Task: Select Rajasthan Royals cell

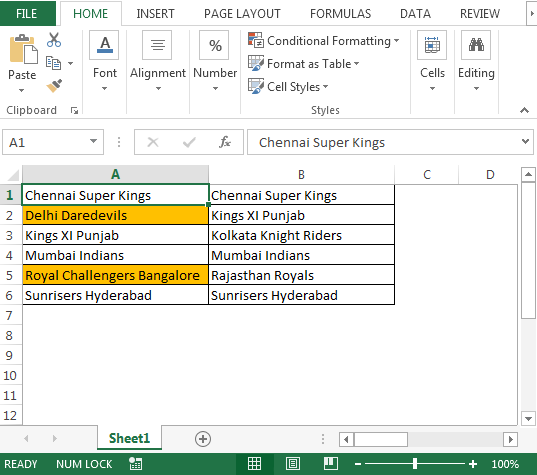Action: click(x=301, y=275)
